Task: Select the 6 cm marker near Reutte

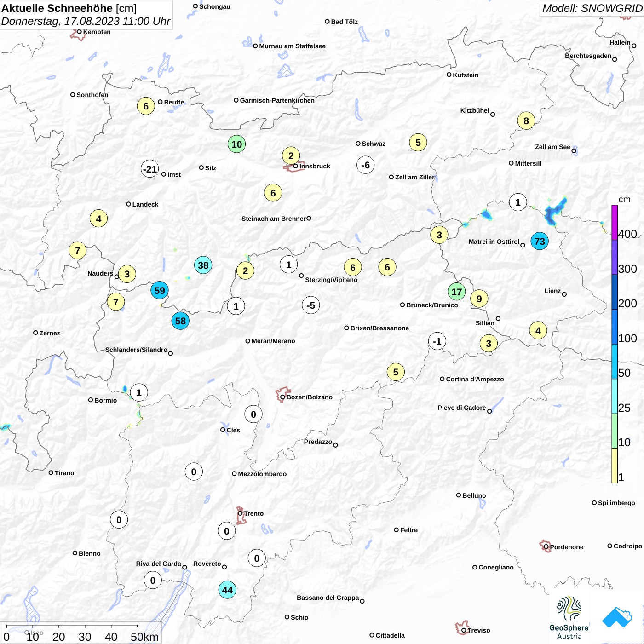Action: click(146, 106)
